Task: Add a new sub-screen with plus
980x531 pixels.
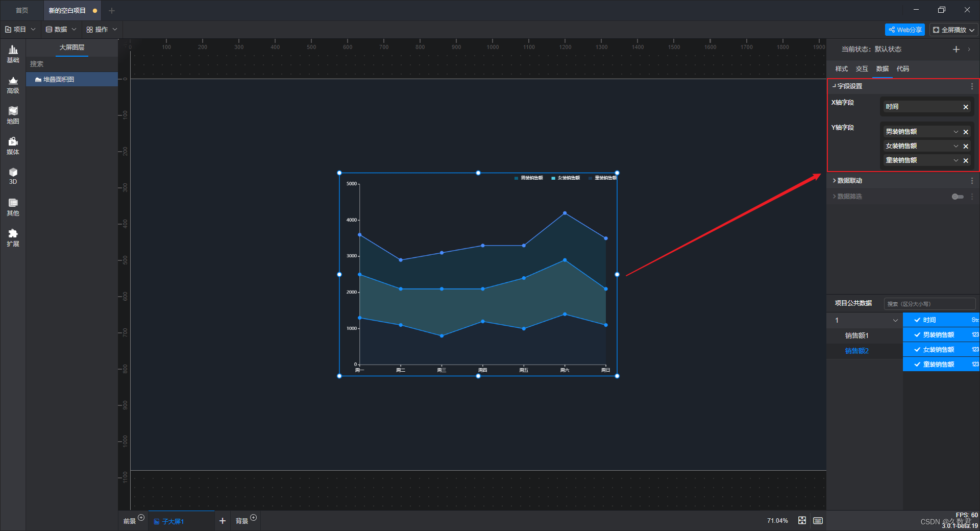Action: point(223,521)
